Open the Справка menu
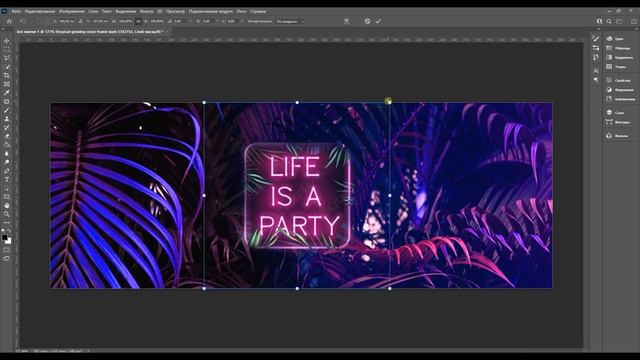This screenshot has width=640, height=360. click(x=258, y=11)
